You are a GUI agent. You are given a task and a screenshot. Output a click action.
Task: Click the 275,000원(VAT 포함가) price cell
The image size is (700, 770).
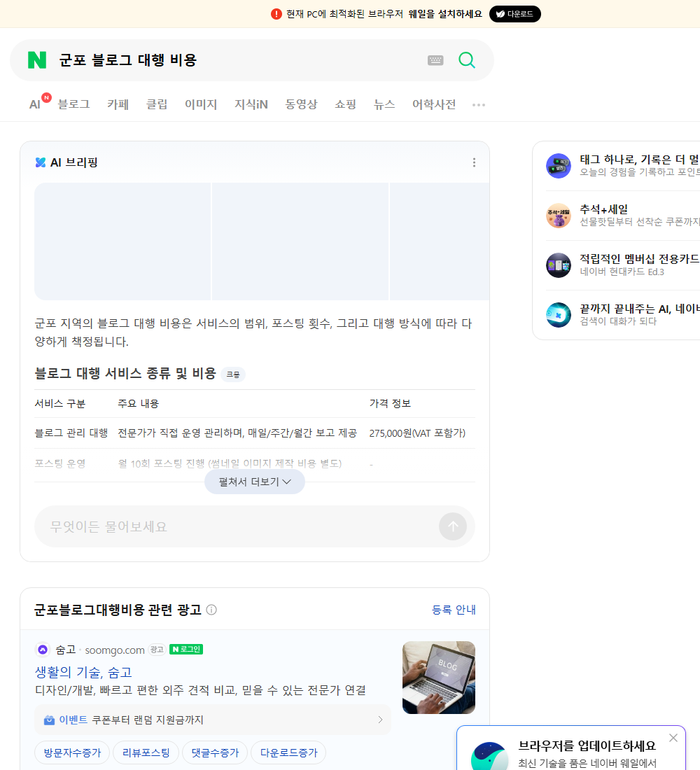(417, 433)
